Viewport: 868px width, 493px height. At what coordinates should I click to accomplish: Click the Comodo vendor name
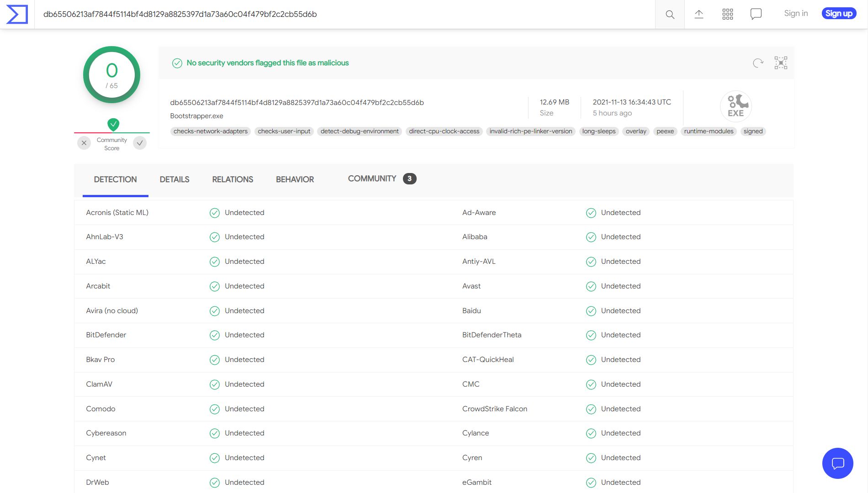point(101,409)
